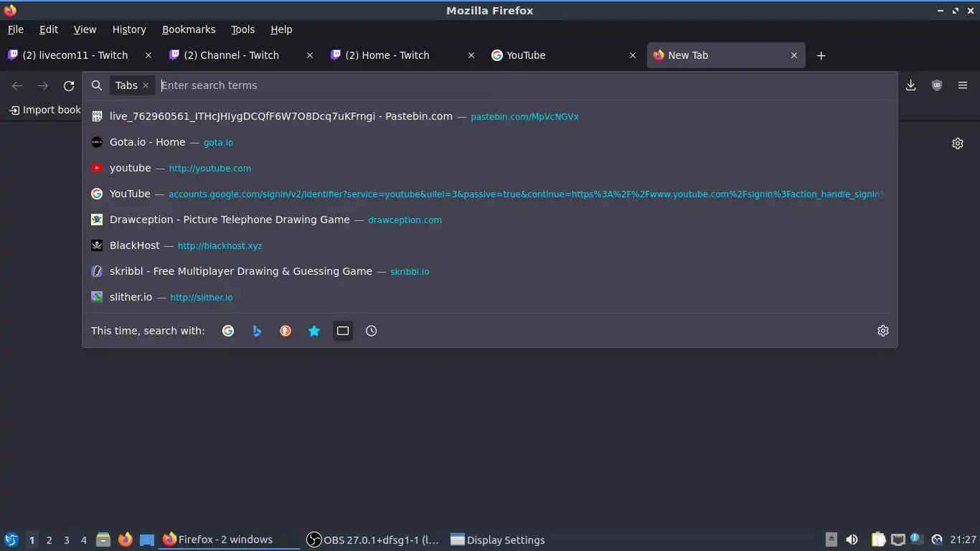
Task: Open the clipboard manager tray icon
Action: pos(878,540)
